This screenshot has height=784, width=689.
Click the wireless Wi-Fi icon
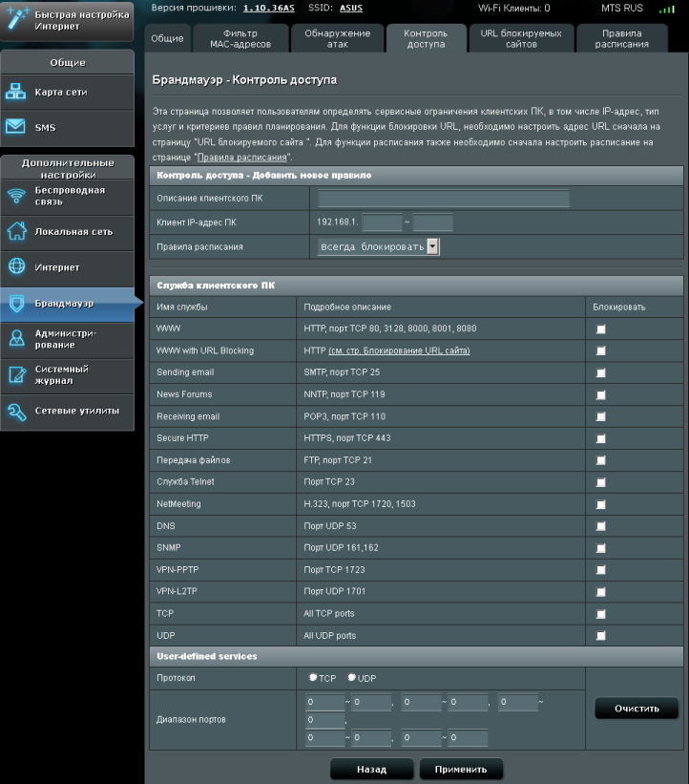coord(16,196)
